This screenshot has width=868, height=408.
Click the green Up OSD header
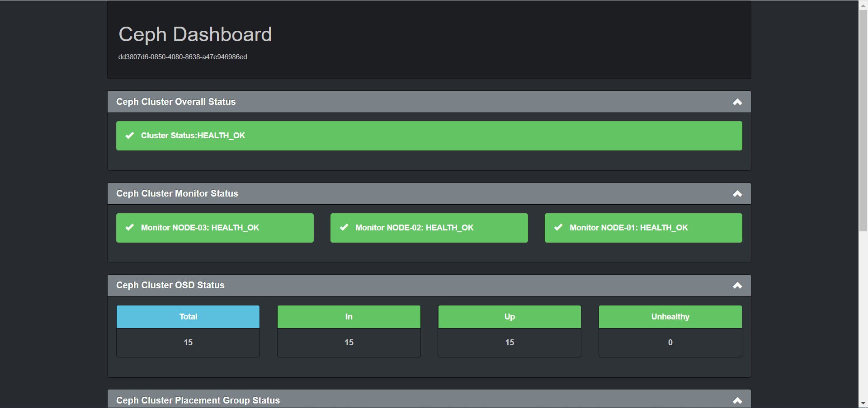pos(509,317)
